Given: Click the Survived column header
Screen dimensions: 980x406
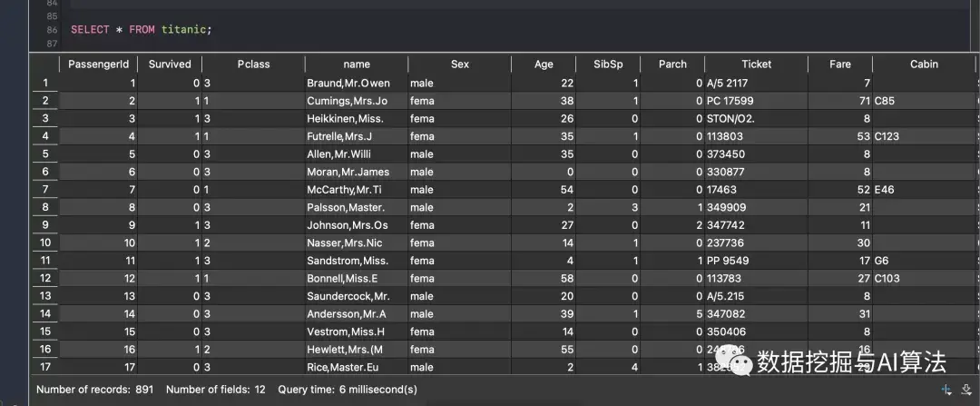Looking at the screenshot, I should click(x=170, y=64).
